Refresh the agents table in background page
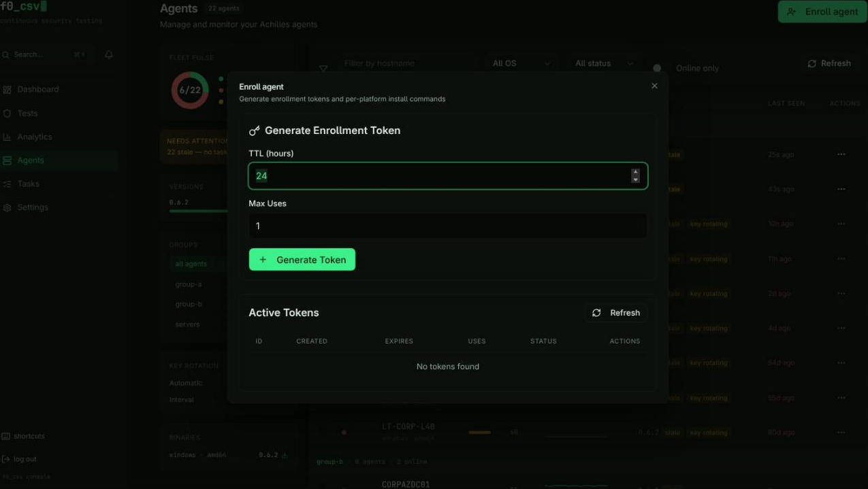The height and width of the screenshot is (489, 868). click(x=829, y=63)
